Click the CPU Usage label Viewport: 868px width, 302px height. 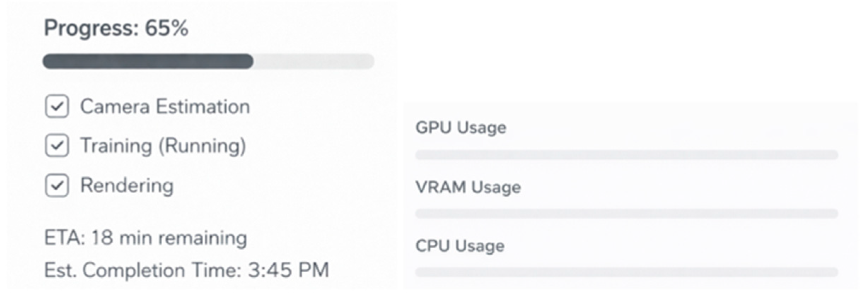point(460,246)
